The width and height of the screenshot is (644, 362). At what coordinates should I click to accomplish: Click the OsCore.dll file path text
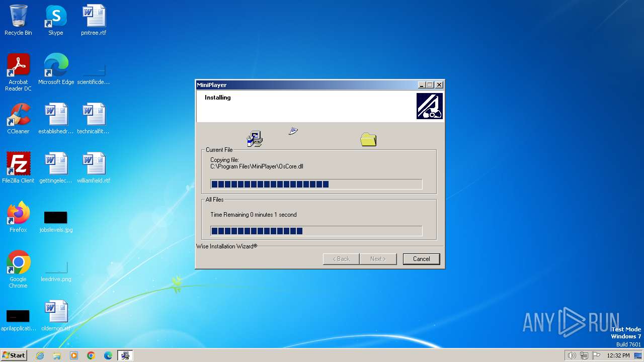coord(257,166)
